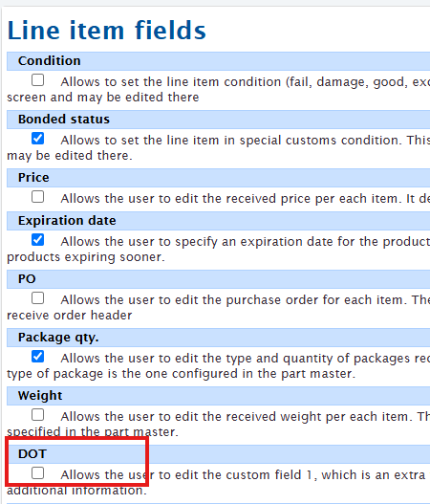Click the Bonded status section header
This screenshot has width=430, height=504.
[219, 120]
